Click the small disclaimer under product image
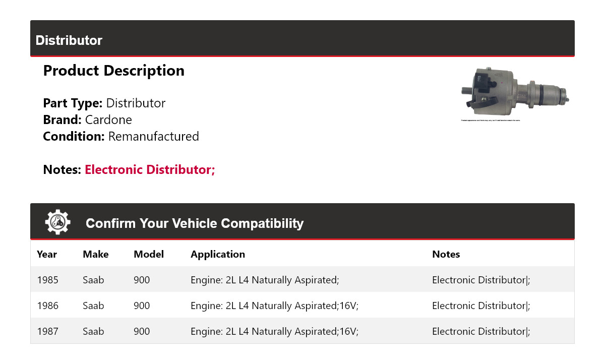605x364 pixels. (490, 120)
